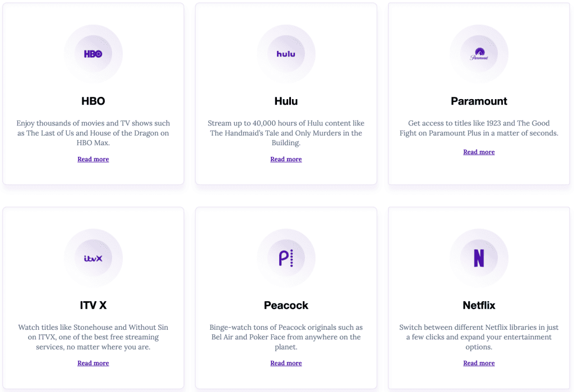
Task: Click the Netflix heading text
Action: click(x=479, y=305)
